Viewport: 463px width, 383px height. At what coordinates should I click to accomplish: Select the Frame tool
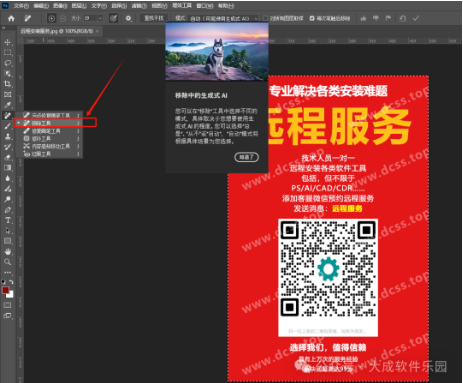click(8, 94)
